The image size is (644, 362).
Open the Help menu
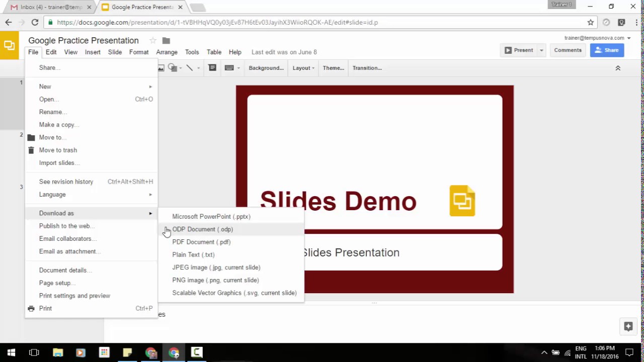(235, 52)
